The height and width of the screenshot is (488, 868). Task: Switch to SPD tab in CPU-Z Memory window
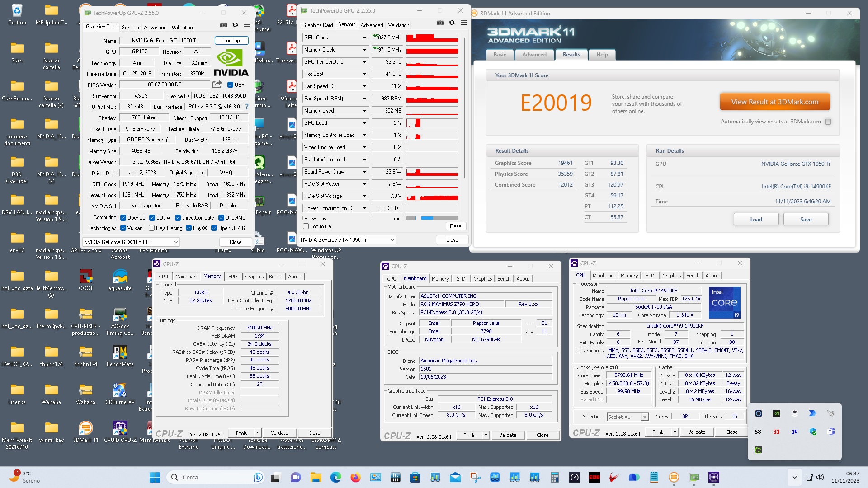pyautogui.click(x=233, y=277)
